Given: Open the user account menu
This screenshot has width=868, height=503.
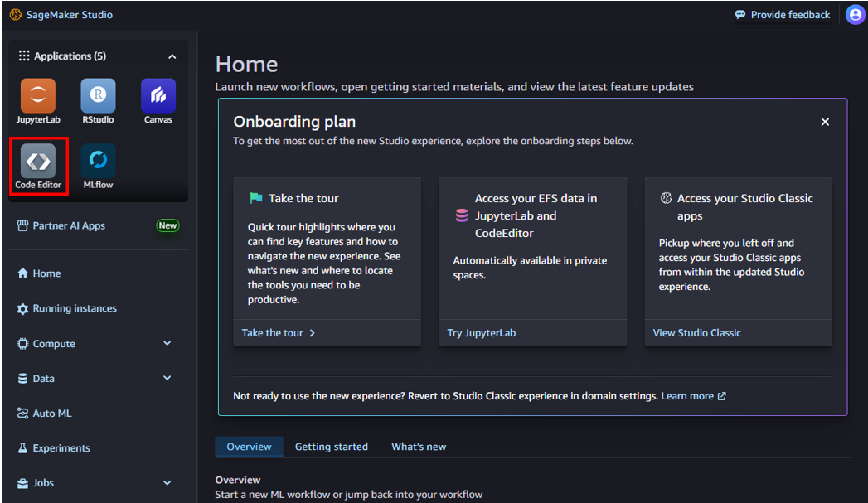Looking at the screenshot, I should [x=855, y=14].
